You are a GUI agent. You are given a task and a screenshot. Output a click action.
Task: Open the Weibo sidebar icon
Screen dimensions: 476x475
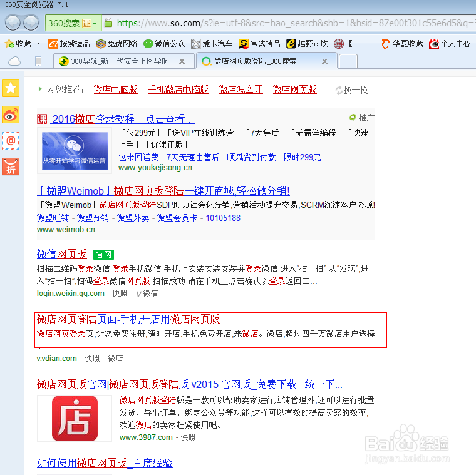click(x=11, y=115)
